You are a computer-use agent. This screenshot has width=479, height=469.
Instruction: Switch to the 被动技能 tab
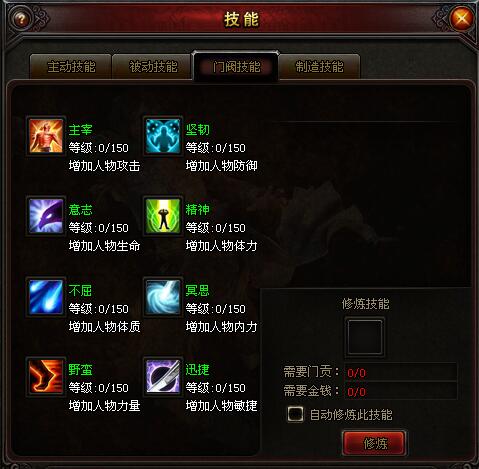153,66
